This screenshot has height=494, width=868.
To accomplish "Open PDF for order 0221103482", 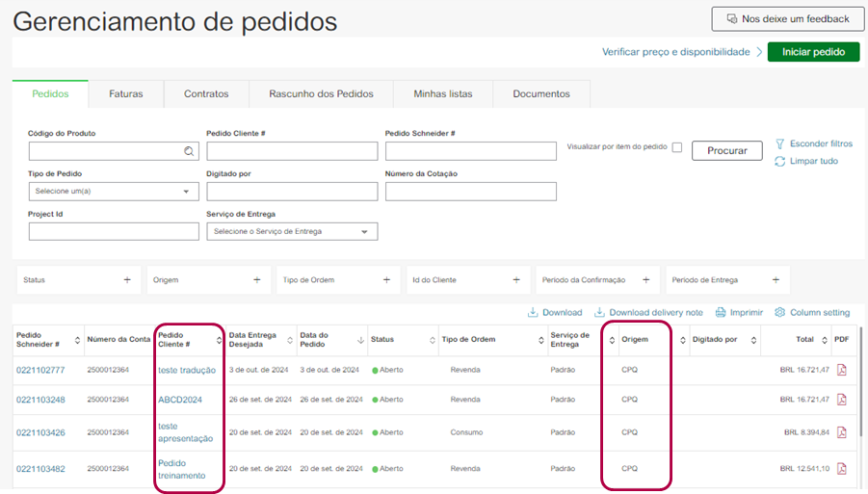I will pyautogui.click(x=841, y=469).
